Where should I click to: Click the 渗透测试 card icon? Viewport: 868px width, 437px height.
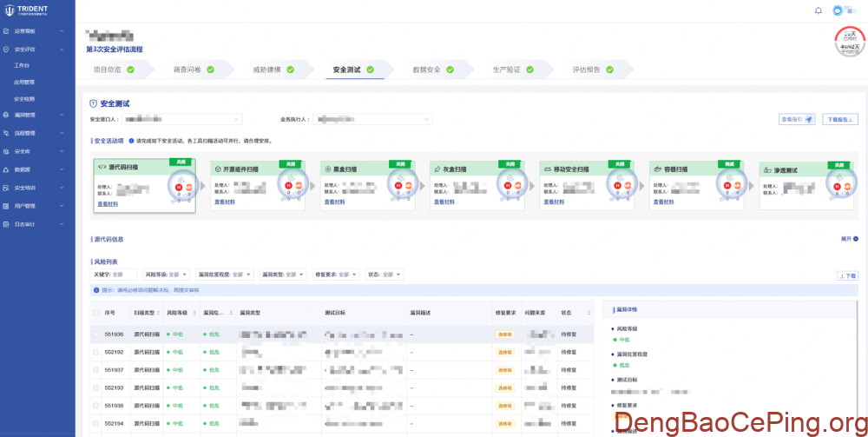766,169
